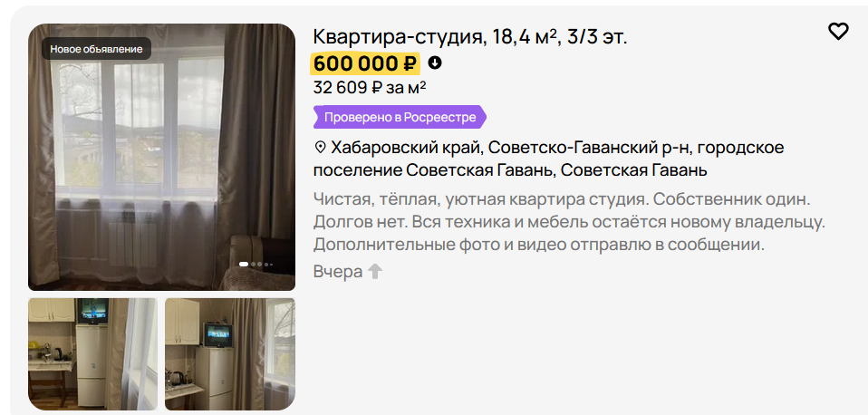This screenshot has height=415, width=868.
Task: Select the fourth photo indicator dot
Action: pos(266,265)
